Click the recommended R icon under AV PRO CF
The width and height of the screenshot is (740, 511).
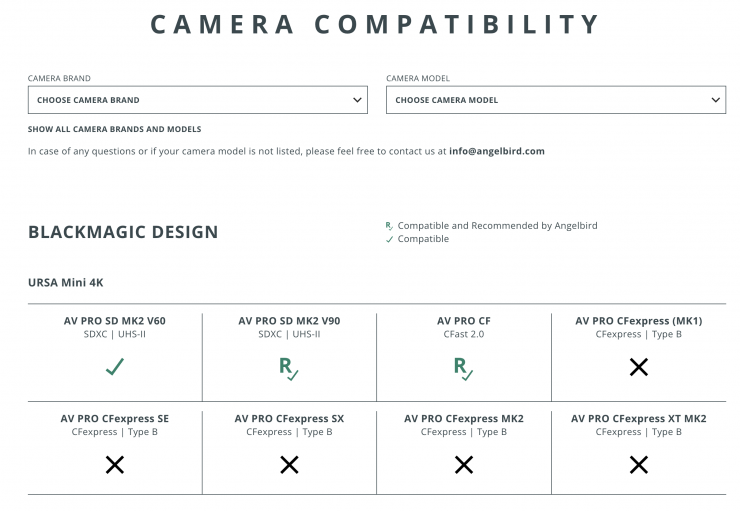click(464, 368)
